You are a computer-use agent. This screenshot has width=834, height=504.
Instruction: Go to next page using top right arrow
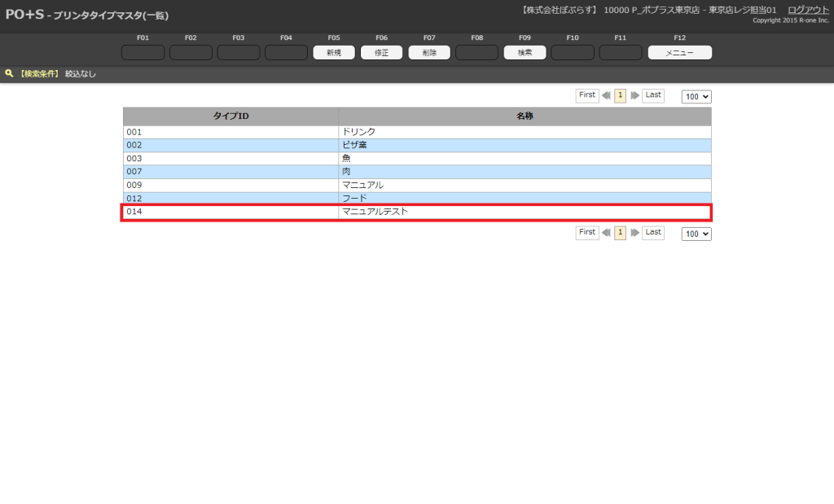(x=634, y=96)
